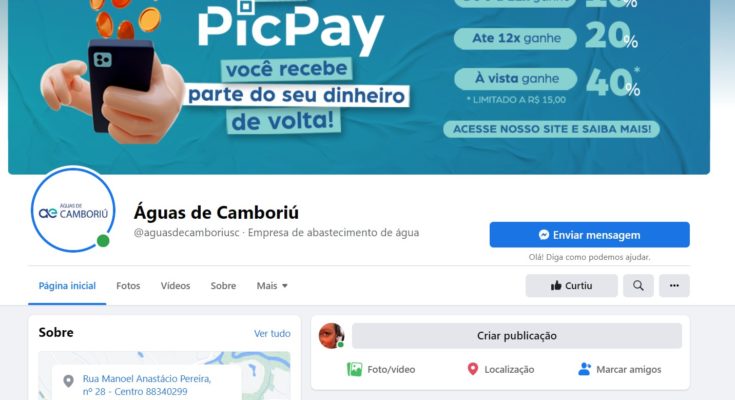Click the red Localização pin icon
This screenshot has width=735, height=400.
pos(472,369)
